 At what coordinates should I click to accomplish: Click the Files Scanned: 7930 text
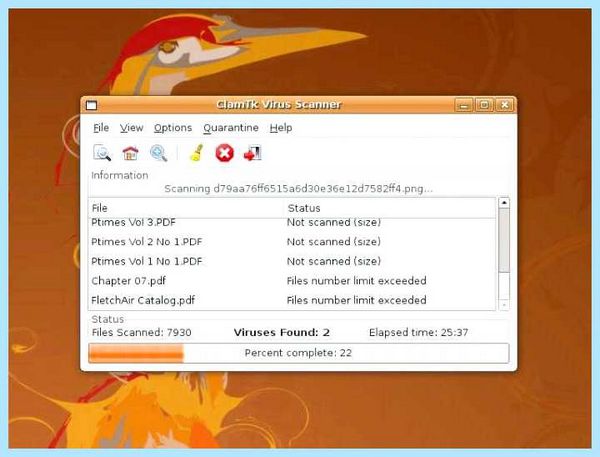point(142,333)
